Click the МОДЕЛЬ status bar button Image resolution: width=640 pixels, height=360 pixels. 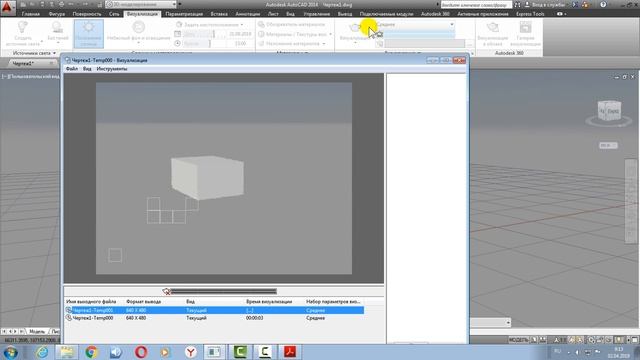coord(519,340)
